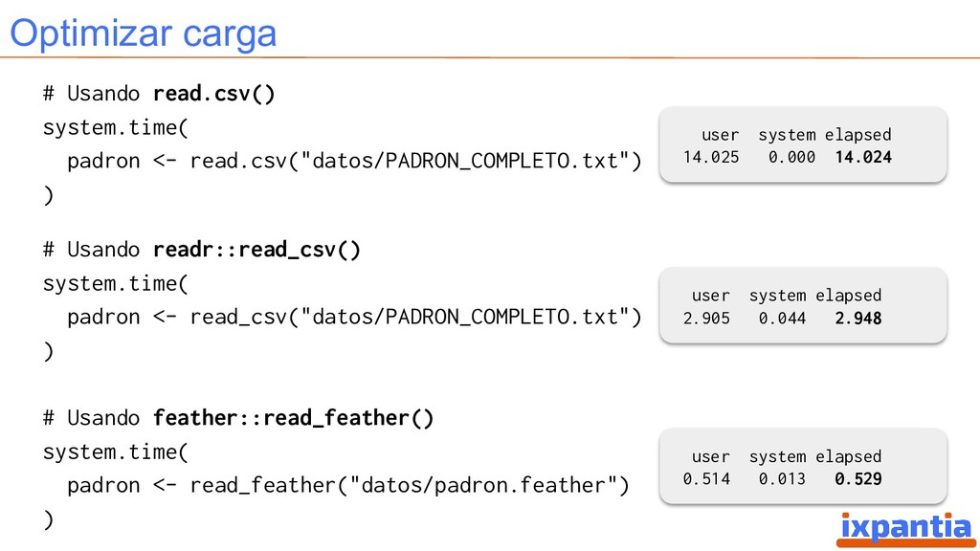The image size is (980, 551).
Task: Click the bold elapsed value 14.024
Action: [x=863, y=158]
